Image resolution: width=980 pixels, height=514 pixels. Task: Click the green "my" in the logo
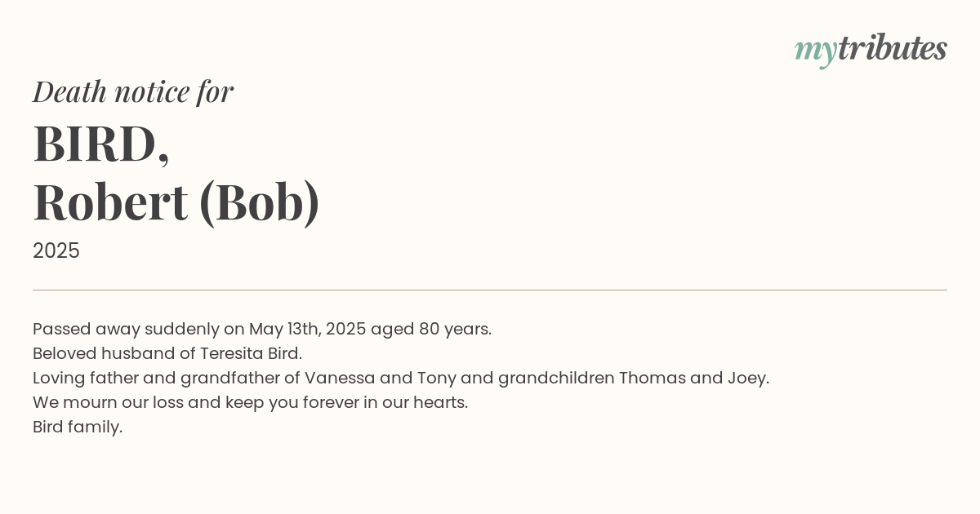click(x=816, y=52)
